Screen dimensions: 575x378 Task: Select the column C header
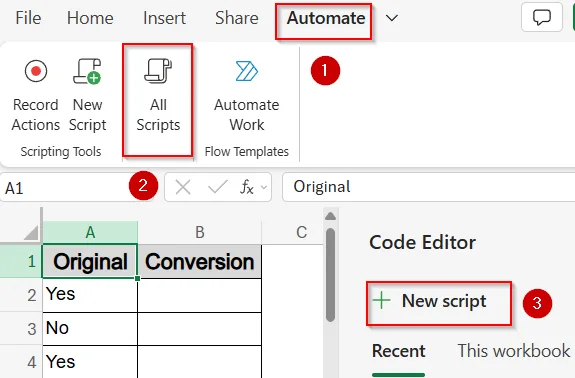293,232
